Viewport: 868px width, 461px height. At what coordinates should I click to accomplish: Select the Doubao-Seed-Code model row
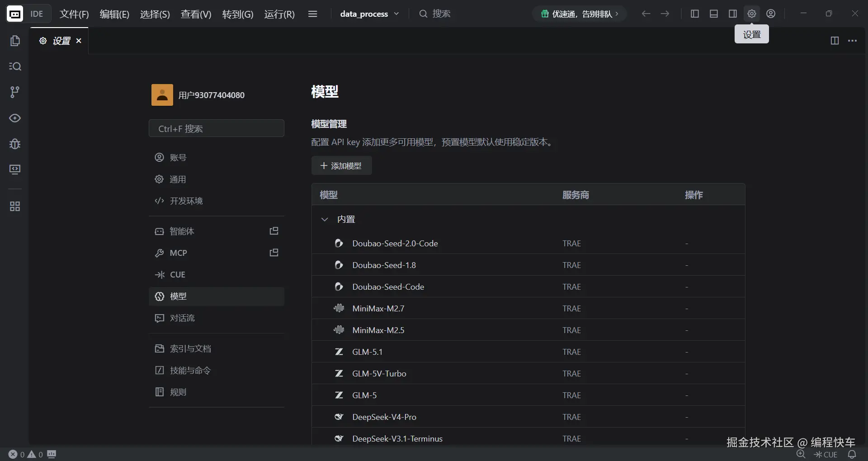[x=528, y=287]
